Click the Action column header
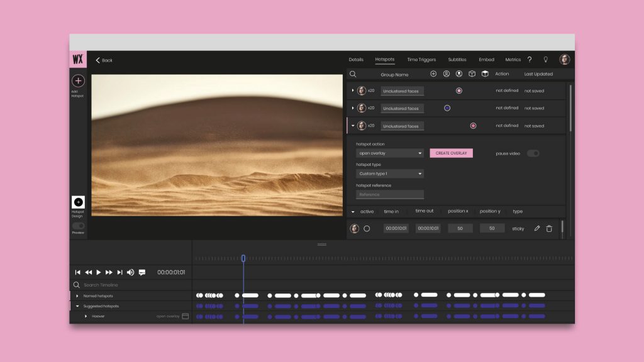Viewport: 644px width, 362px height. coord(502,74)
